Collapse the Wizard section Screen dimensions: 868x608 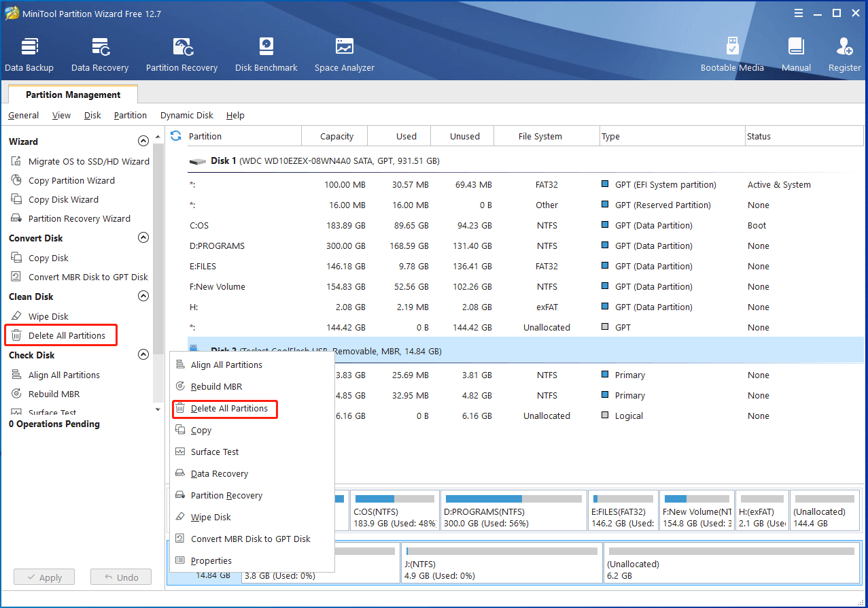tap(143, 141)
